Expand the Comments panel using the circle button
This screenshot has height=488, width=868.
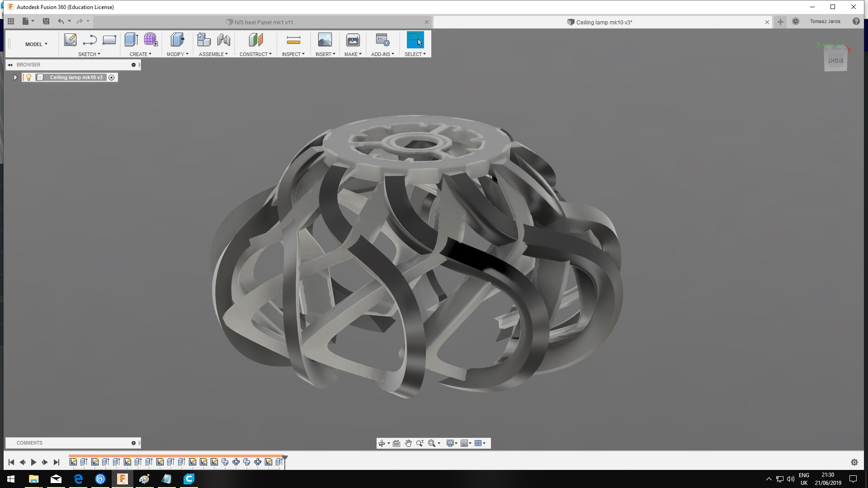pyautogui.click(x=133, y=443)
